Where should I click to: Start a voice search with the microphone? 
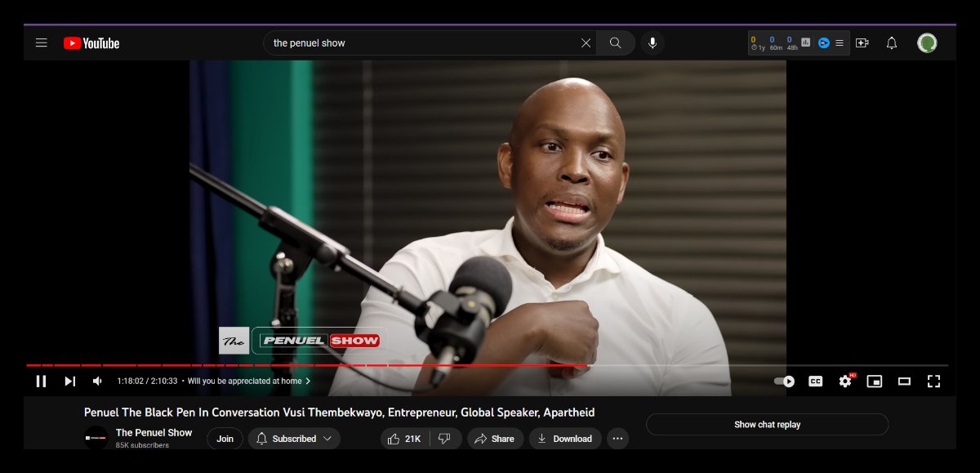(x=652, y=42)
